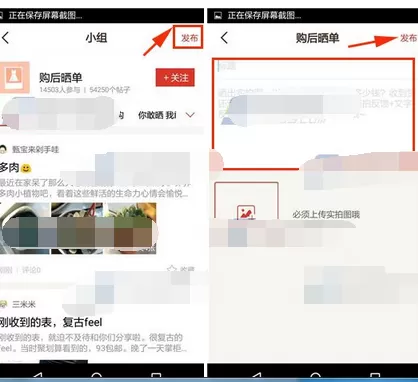The image size is (418, 382).
Task: Open 三米米's profile avatar
Action: 3,304
